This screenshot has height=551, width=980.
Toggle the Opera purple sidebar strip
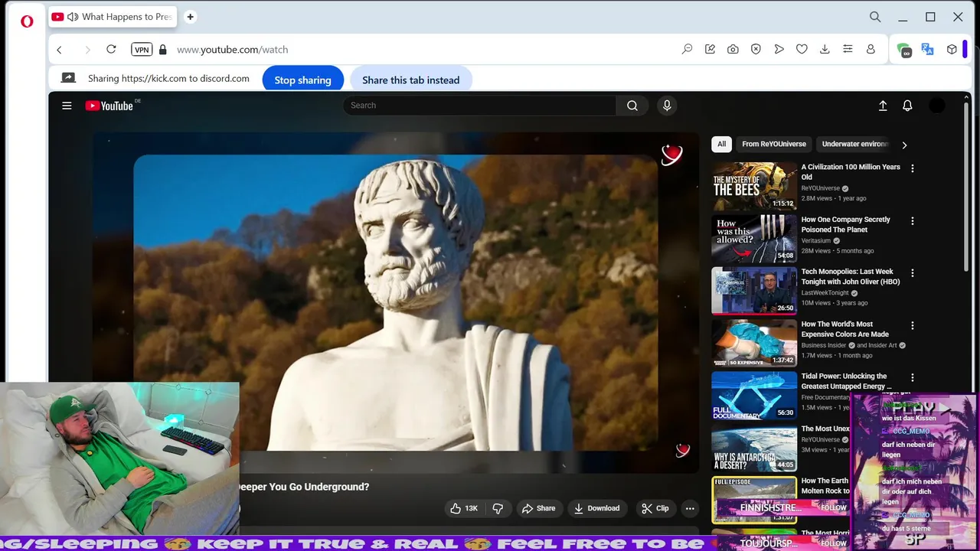(965, 49)
